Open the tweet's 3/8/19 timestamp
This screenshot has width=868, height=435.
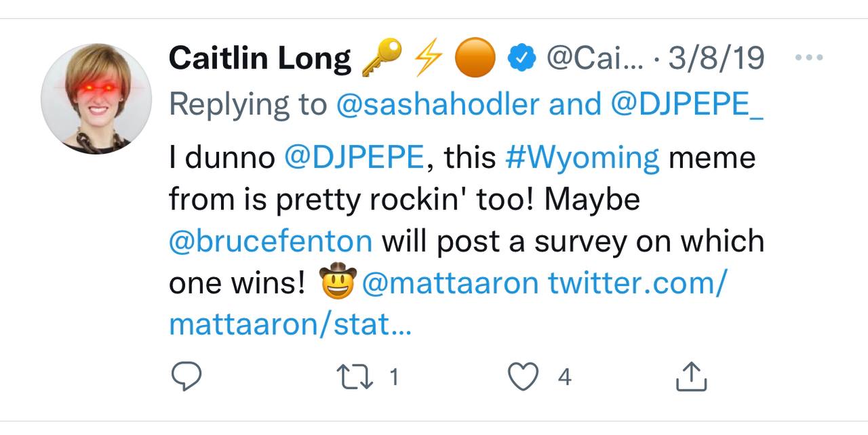tap(717, 59)
